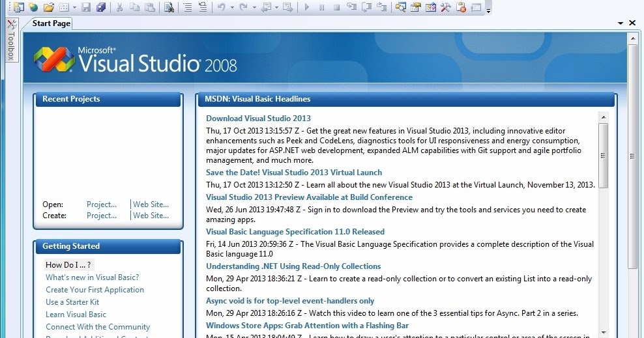The height and width of the screenshot is (338, 644).
Task: Open Download Visual Studio 2013 headline
Action: [x=258, y=118]
